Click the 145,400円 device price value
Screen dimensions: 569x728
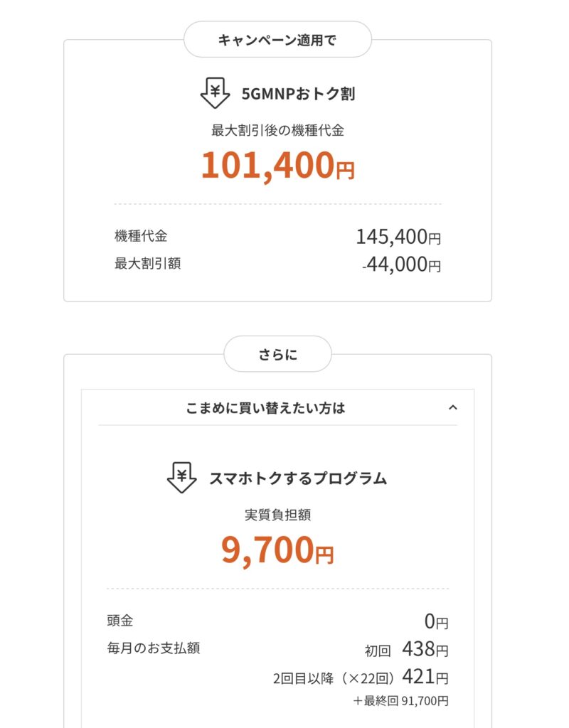coord(398,237)
